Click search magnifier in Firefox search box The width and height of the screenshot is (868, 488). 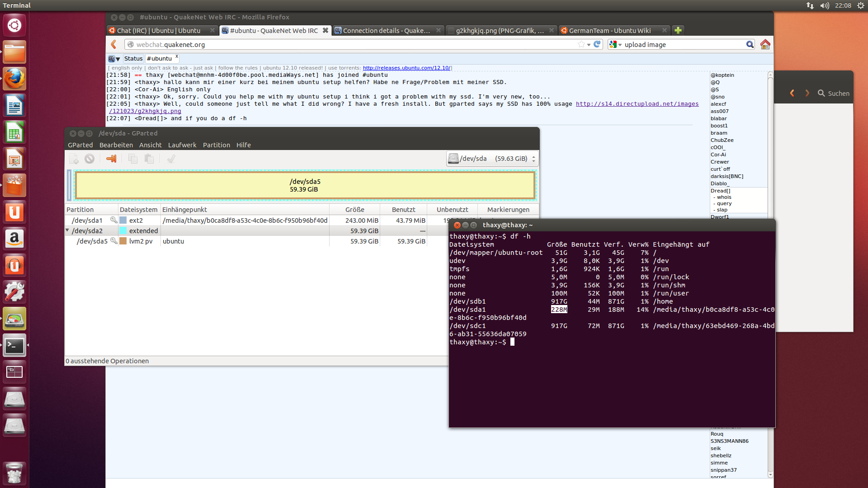coord(750,44)
